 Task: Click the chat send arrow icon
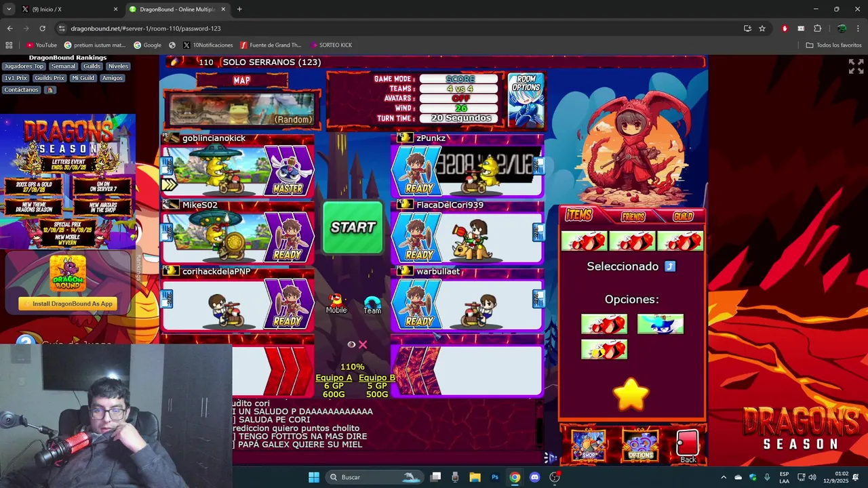tap(551, 457)
